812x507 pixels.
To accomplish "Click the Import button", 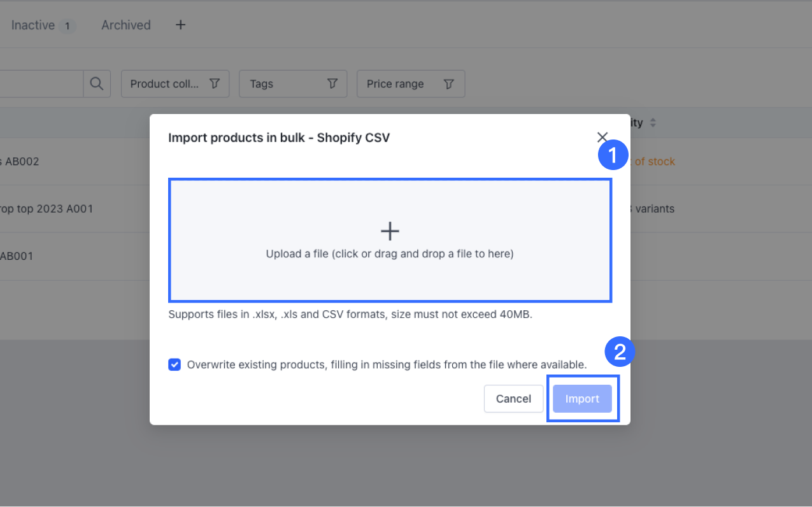I will [x=582, y=399].
